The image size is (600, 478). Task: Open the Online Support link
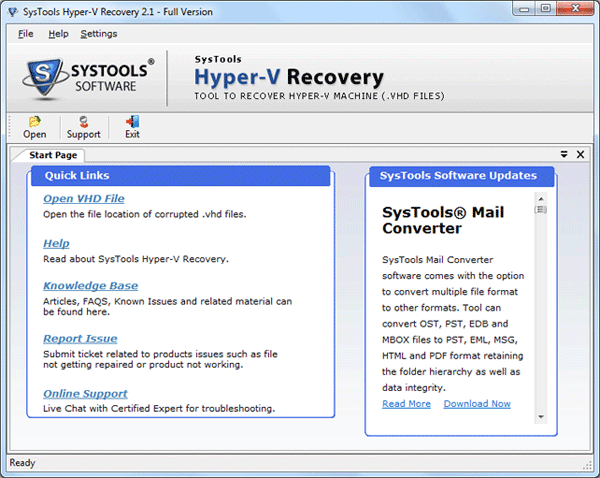(x=85, y=394)
